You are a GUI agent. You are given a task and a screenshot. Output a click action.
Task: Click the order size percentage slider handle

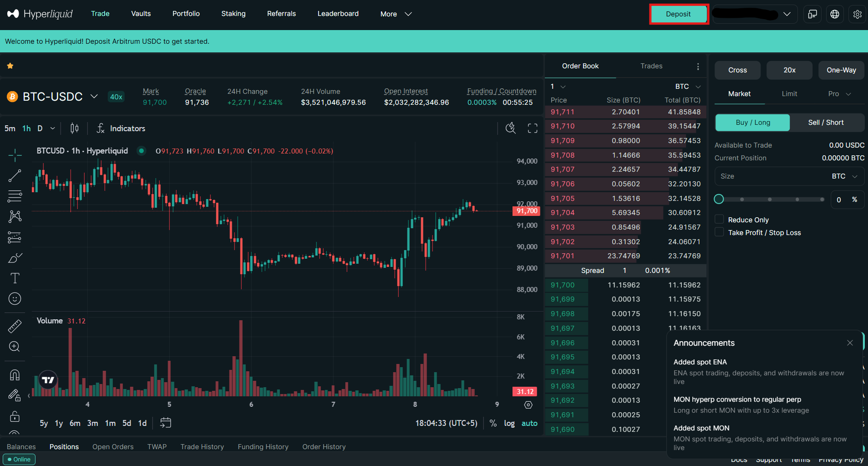pos(719,199)
